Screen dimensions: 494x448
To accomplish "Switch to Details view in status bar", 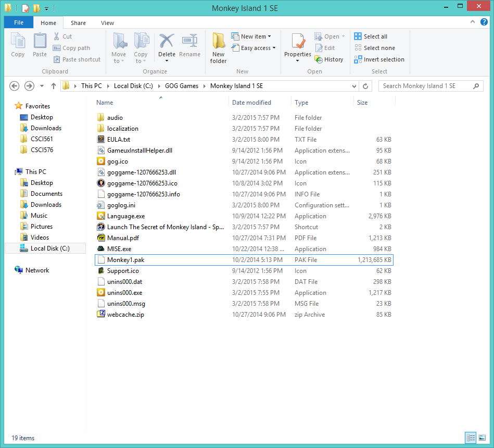I will coord(471,438).
